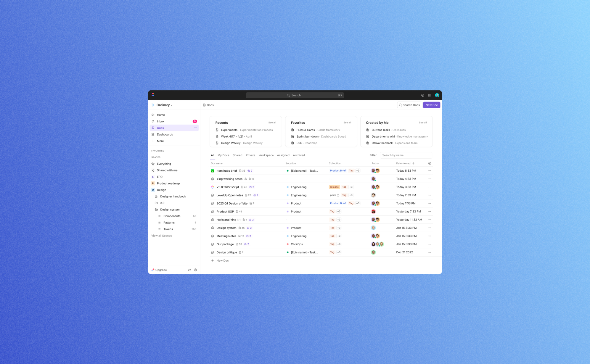The image size is (590, 364).
Task: Click See all under Recents section
Action: [x=272, y=123]
